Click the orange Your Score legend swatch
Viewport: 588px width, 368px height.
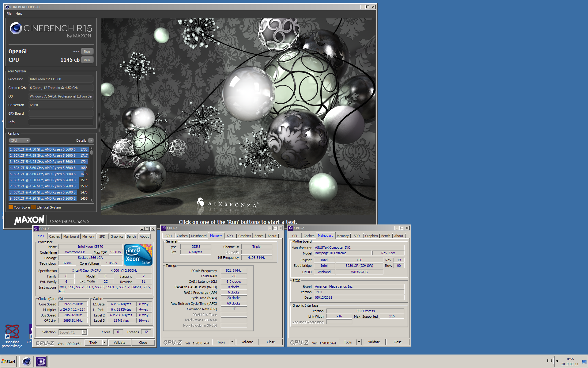point(11,207)
